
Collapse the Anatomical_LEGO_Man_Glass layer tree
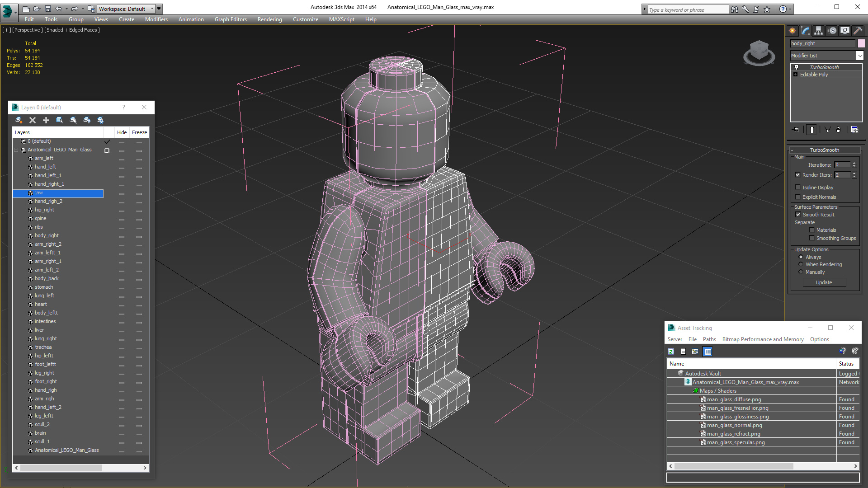(x=16, y=150)
